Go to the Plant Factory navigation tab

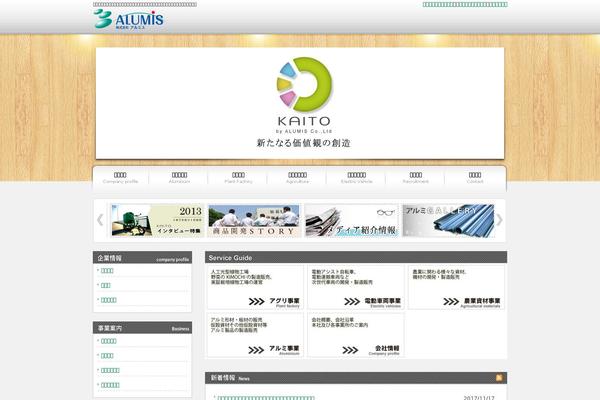coord(238,178)
